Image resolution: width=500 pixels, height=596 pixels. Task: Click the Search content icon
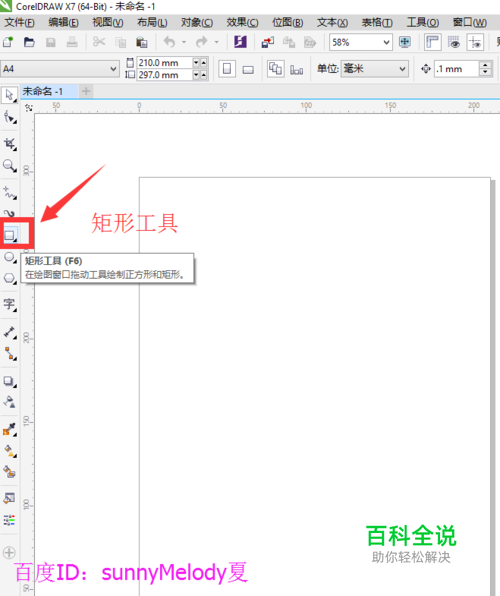240,42
